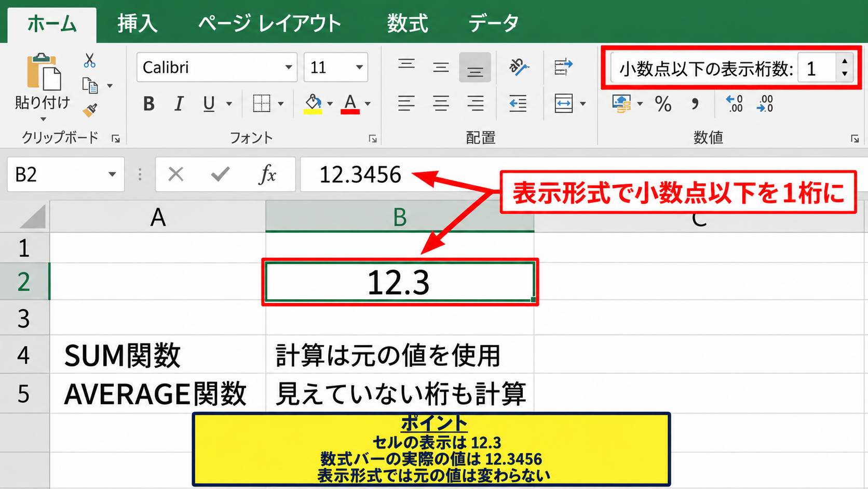Open the 数値 group dialog launcher
The image size is (868, 489).
[x=855, y=139]
